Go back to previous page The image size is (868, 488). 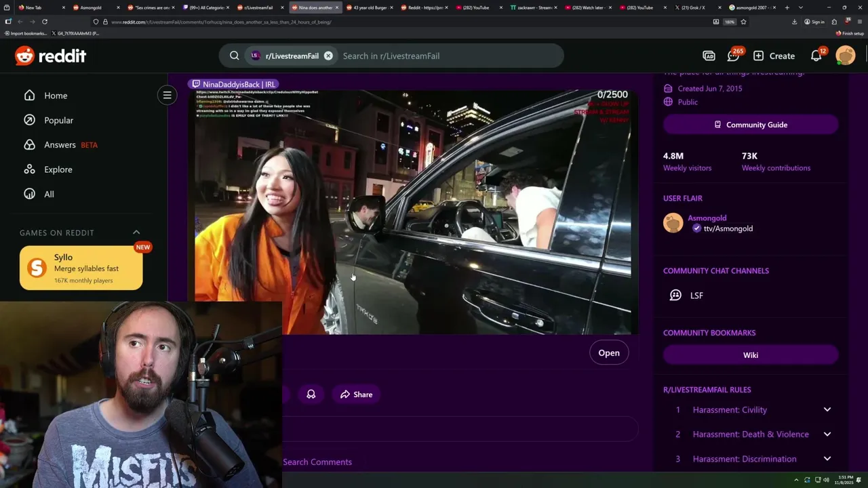click(x=20, y=22)
